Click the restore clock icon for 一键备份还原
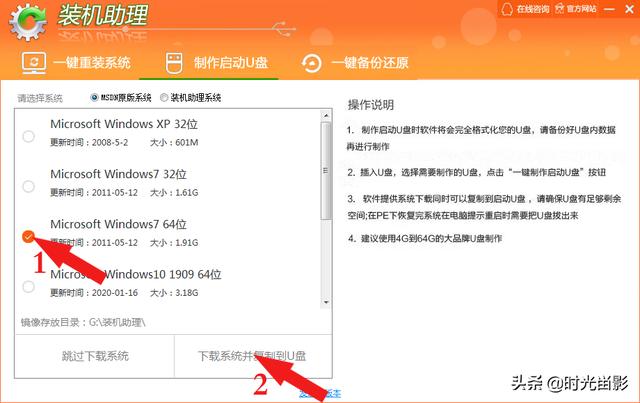This screenshot has width=640, height=403. click(311, 63)
